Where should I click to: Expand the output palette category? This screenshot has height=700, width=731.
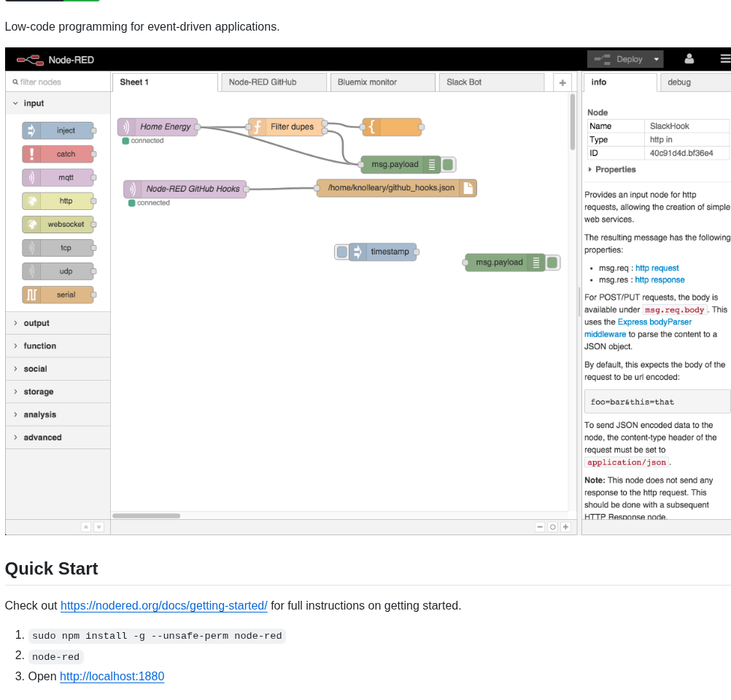pyautogui.click(x=58, y=323)
